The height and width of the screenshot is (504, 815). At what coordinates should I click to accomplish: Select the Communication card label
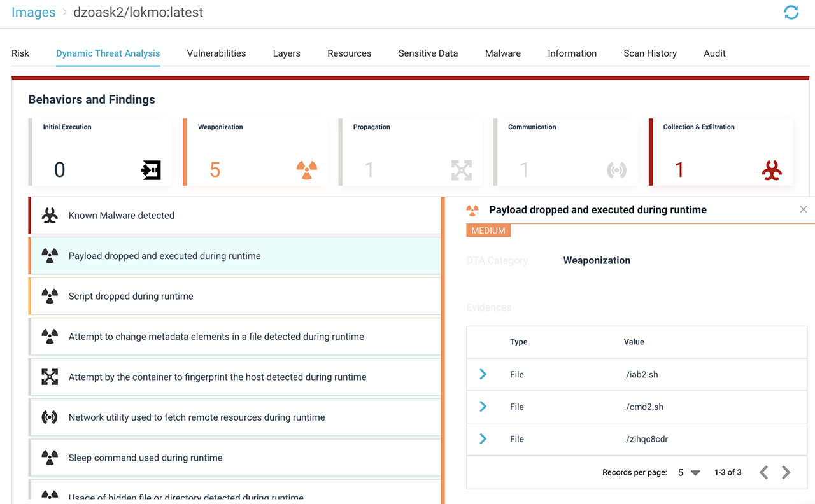tap(532, 127)
